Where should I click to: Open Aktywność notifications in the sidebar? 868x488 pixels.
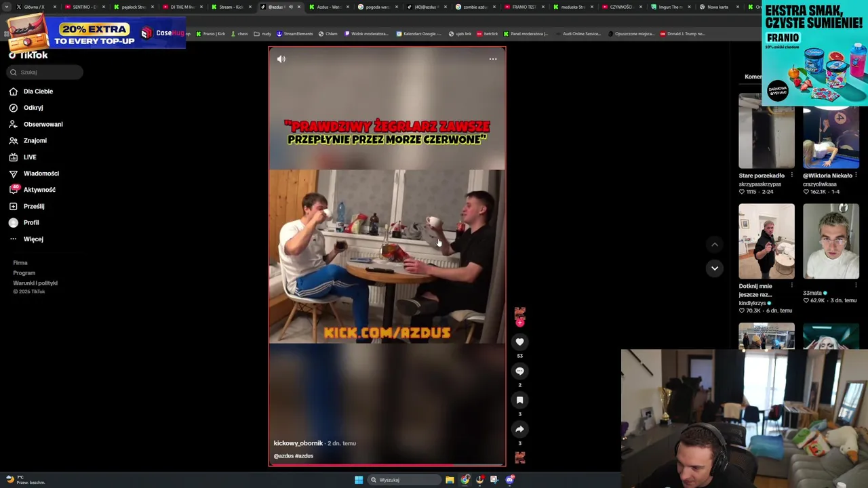tap(33, 190)
